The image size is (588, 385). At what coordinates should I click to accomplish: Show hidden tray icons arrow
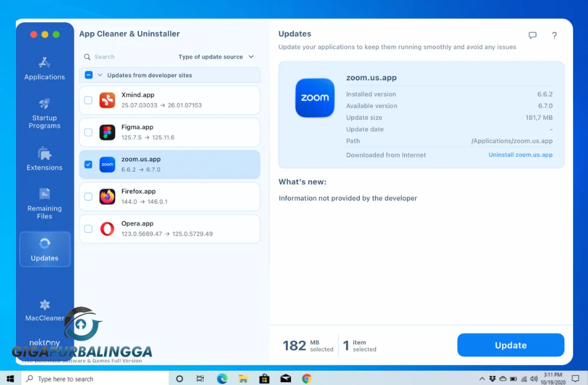pos(482,379)
